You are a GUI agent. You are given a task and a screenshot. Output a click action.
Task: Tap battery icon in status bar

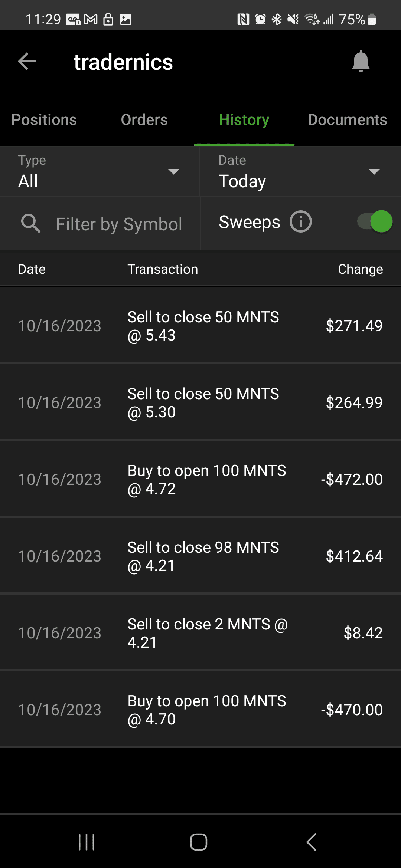pos(372,19)
